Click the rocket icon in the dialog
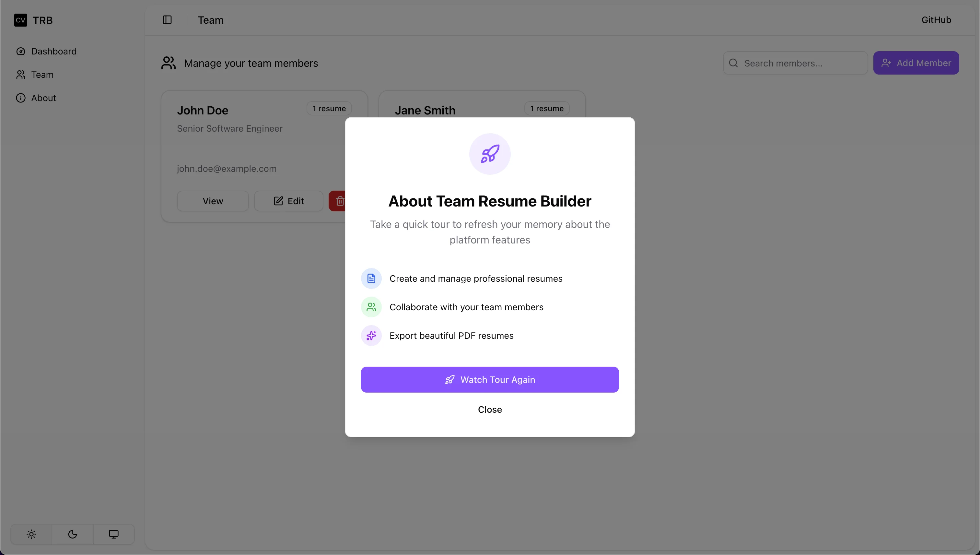 click(x=490, y=154)
